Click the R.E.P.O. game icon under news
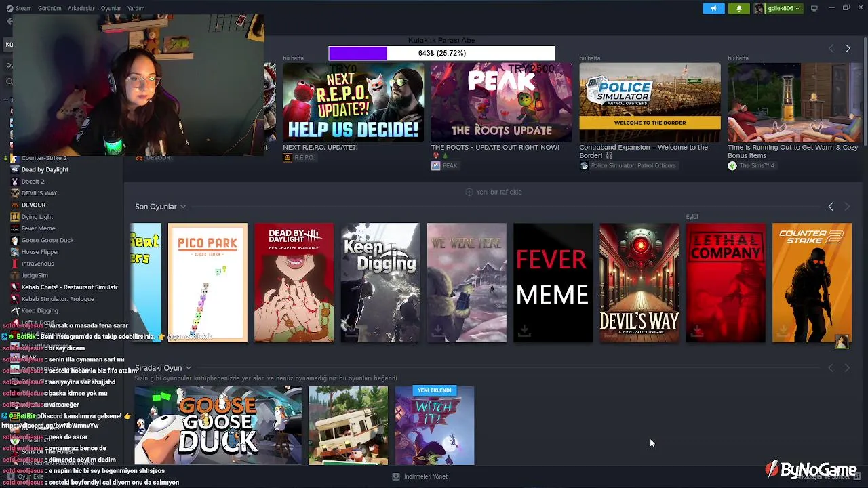The height and width of the screenshot is (488, 868). [x=288, y=157]
